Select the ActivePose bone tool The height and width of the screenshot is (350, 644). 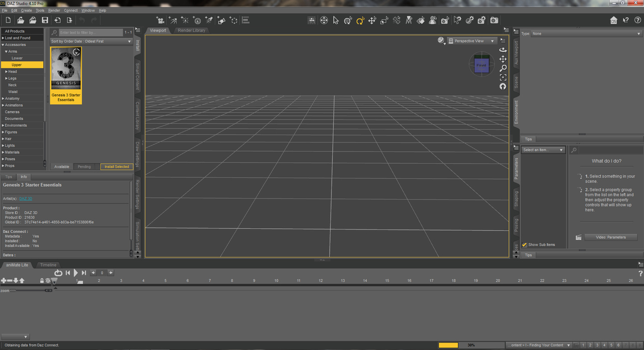click(x=396, y=20)
